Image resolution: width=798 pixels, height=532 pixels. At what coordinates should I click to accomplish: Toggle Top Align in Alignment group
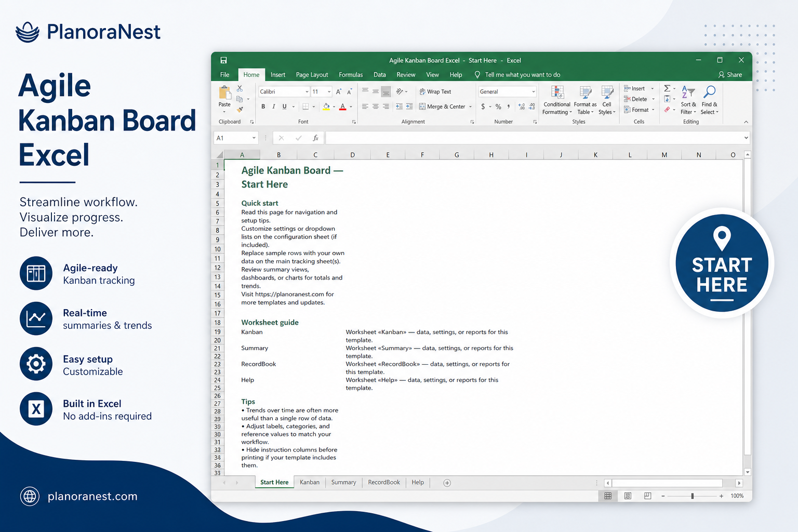(x=365, y=91)
